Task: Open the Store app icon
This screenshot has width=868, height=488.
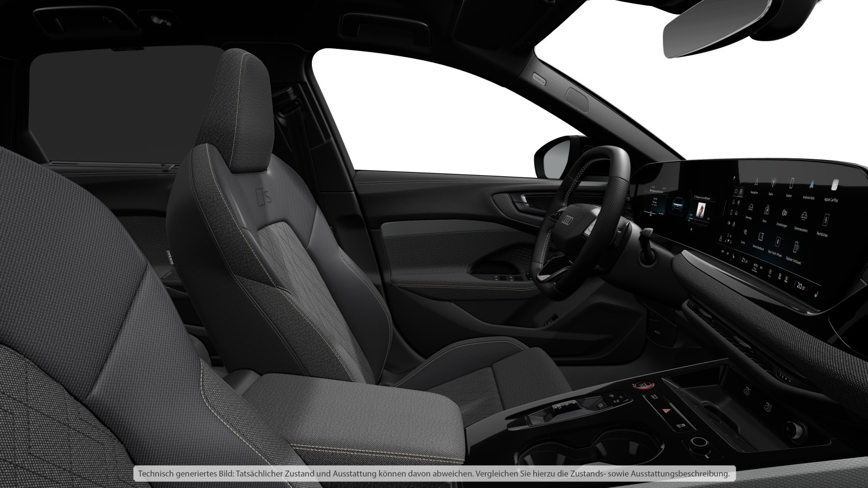Action: point(767,210)
